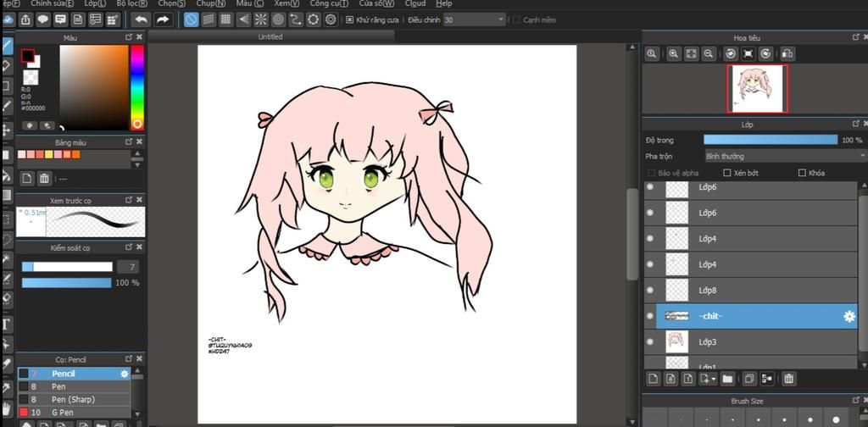Click the Undo arrow in the toolbar
The height and width of the screenshot is (427, 868).
(142, 20)
